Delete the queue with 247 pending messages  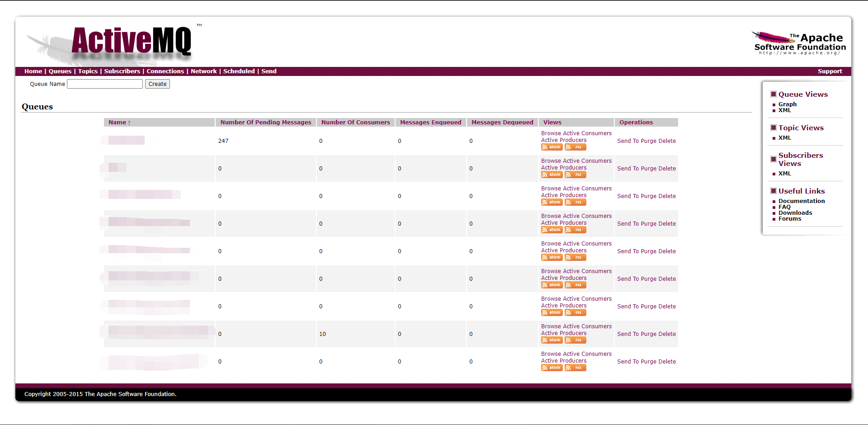(667, 141)
